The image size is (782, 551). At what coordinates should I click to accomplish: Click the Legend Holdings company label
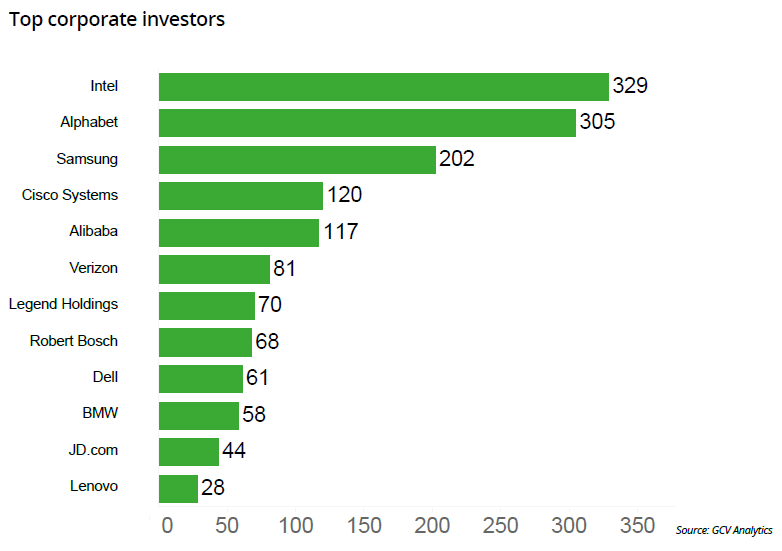pos(63,304)
